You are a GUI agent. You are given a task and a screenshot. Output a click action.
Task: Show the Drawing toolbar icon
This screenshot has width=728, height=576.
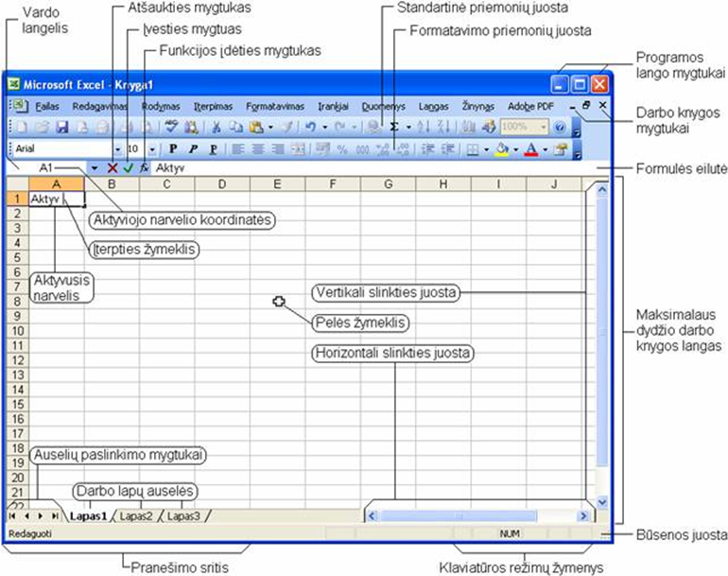tap(489, 127)
